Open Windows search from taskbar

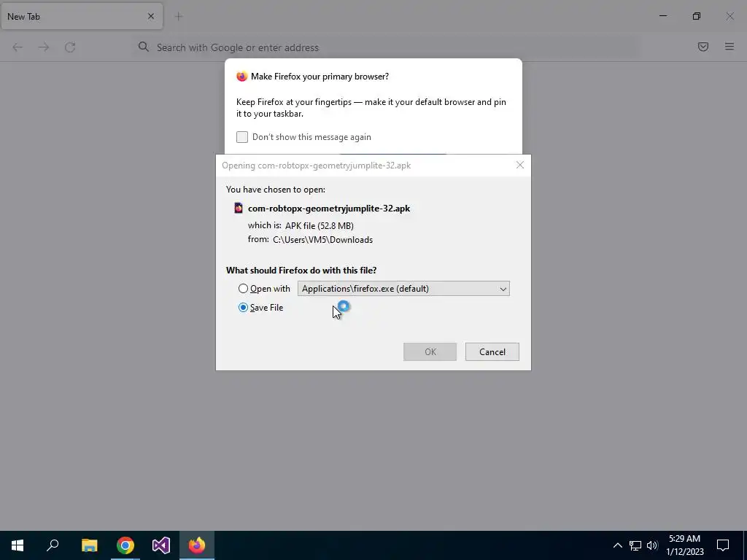point(53,545)
